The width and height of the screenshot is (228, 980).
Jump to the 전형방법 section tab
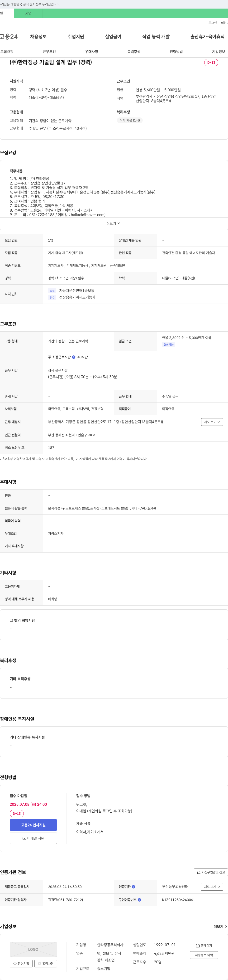pos(176,52)
